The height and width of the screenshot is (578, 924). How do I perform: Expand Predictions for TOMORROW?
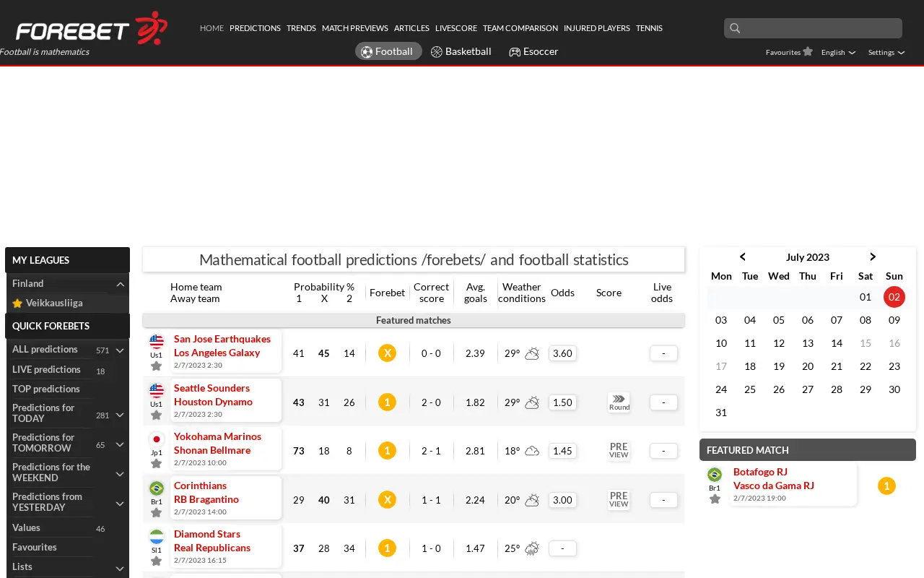coord(121,444)
